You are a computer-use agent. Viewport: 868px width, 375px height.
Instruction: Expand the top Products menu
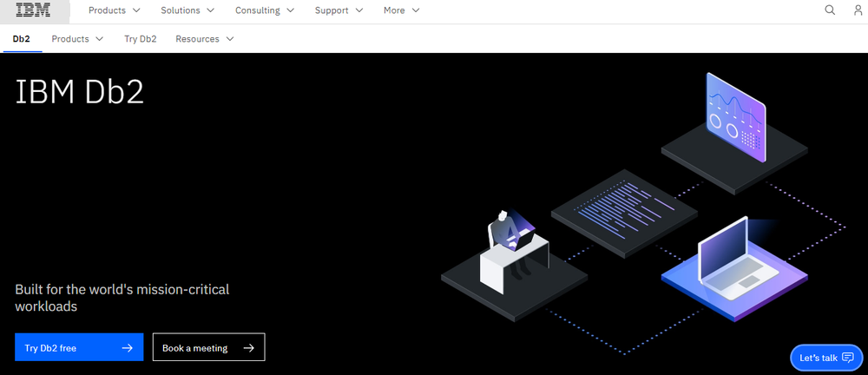point(114,10)
